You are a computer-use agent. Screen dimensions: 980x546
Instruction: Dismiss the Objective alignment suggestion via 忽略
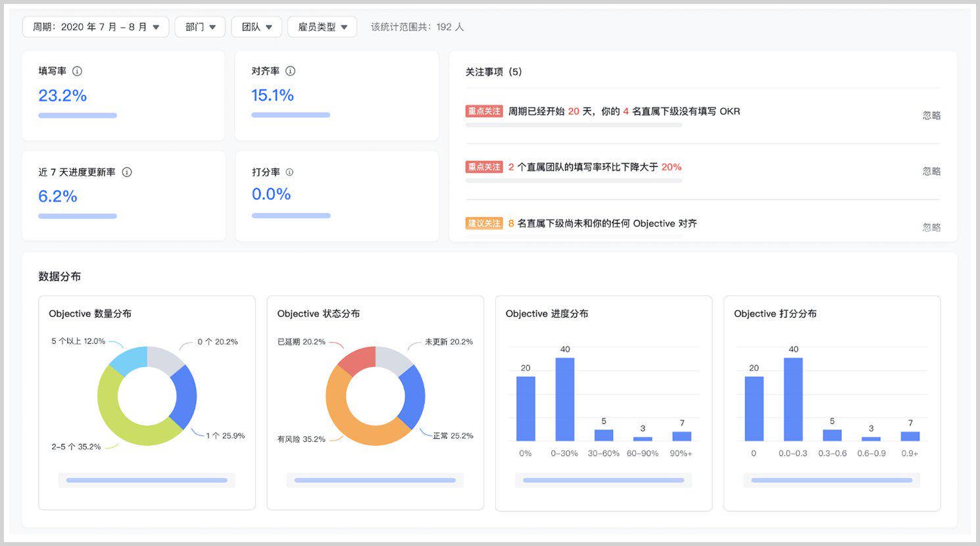(x=931, y=227)
